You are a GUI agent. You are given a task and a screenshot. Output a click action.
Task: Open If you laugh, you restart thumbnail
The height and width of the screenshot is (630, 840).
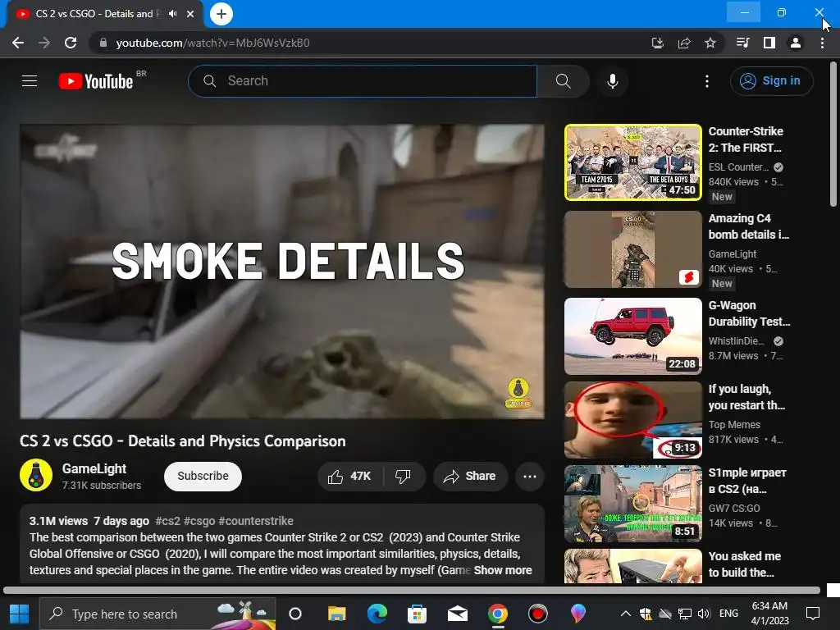coord(632,420)
